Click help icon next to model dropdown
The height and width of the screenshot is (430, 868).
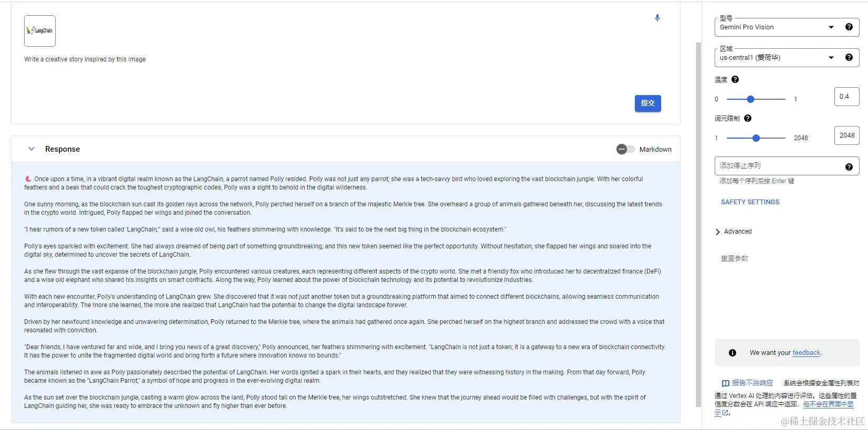point(849,27)
